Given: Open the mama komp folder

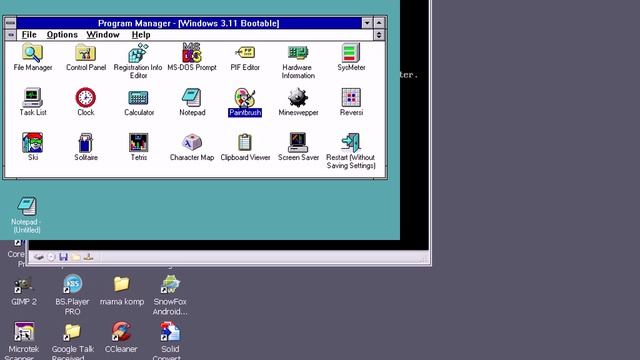Looking at the screenshot, I should pos(122,291).
